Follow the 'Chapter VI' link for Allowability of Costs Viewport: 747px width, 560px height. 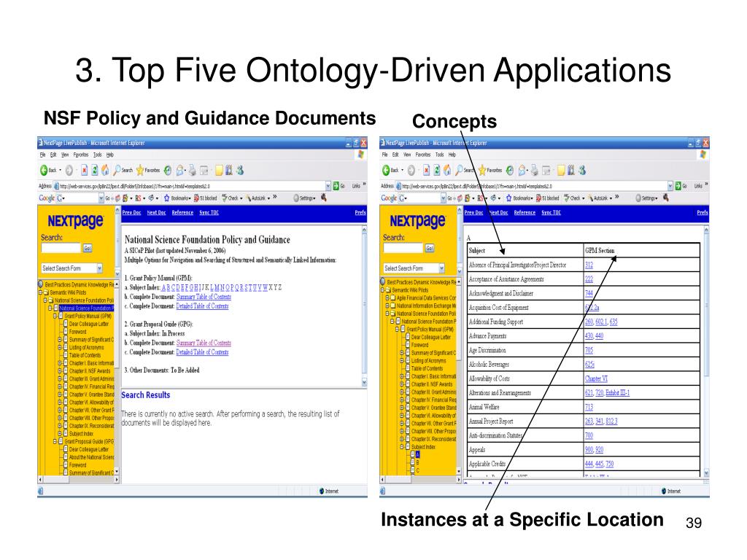[x=596, y=378]
